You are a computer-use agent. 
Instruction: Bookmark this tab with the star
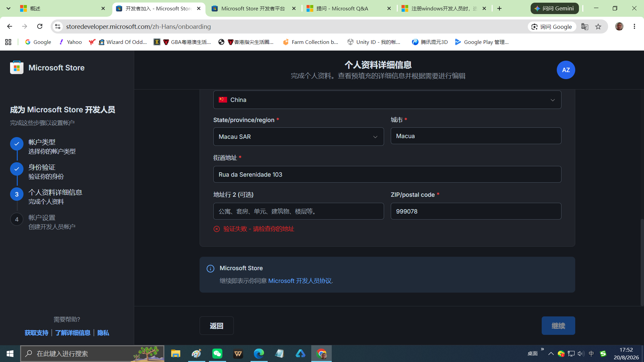click(598, 26)
